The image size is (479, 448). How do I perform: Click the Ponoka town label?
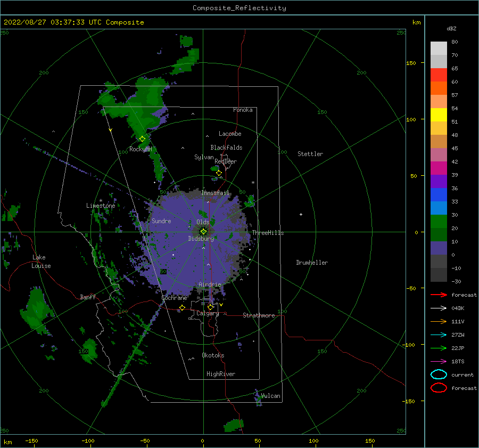pyautogui.click(x=243, y=110)
